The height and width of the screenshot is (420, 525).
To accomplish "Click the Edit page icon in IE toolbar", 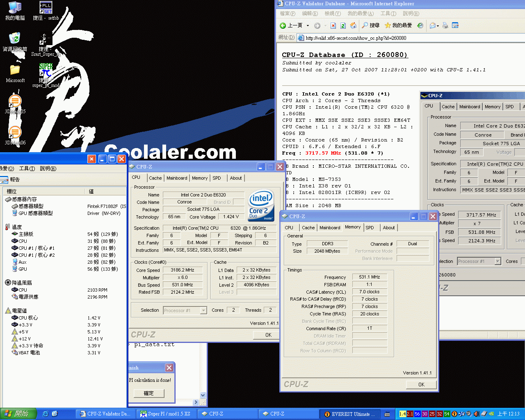I will pos(455,25).
